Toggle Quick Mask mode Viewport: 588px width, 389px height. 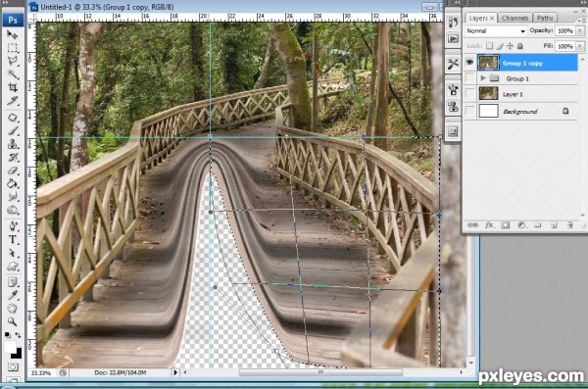click(x=13, y=367)
